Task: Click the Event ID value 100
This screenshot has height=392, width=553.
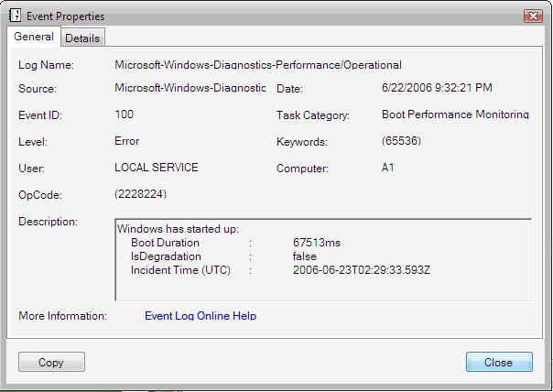Action: click(x=125, y=114)
